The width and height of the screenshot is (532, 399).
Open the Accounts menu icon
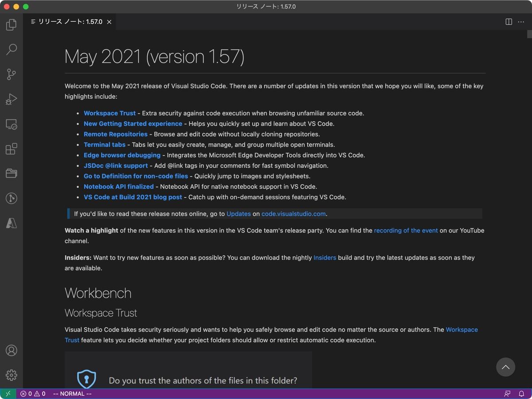point(12,350)
